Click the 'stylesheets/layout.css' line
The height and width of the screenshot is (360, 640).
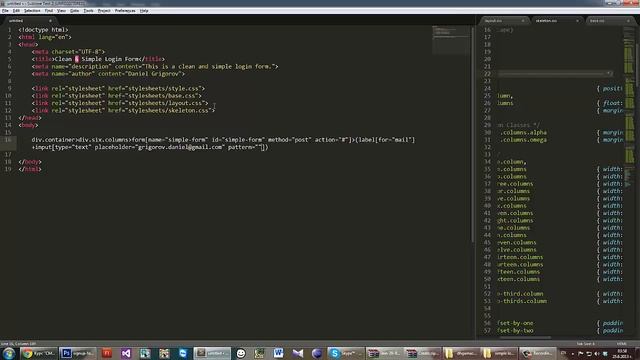pyautogui.click(x=120, y=103)
